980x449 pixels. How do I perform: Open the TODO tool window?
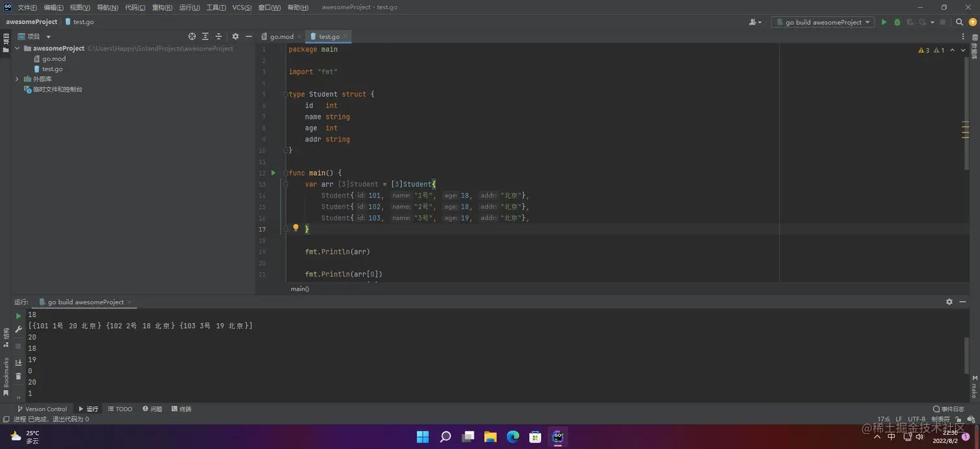tap(120, 409)
